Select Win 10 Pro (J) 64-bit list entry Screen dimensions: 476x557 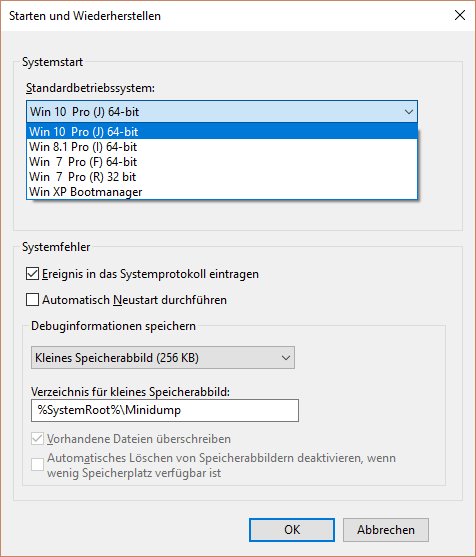(x=222, y=131)
